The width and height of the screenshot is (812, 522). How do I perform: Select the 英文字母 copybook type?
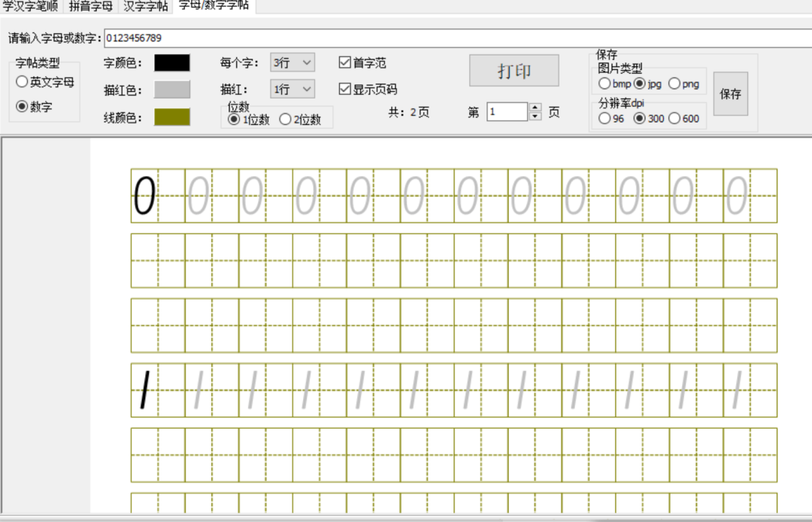tap(45, 82)
